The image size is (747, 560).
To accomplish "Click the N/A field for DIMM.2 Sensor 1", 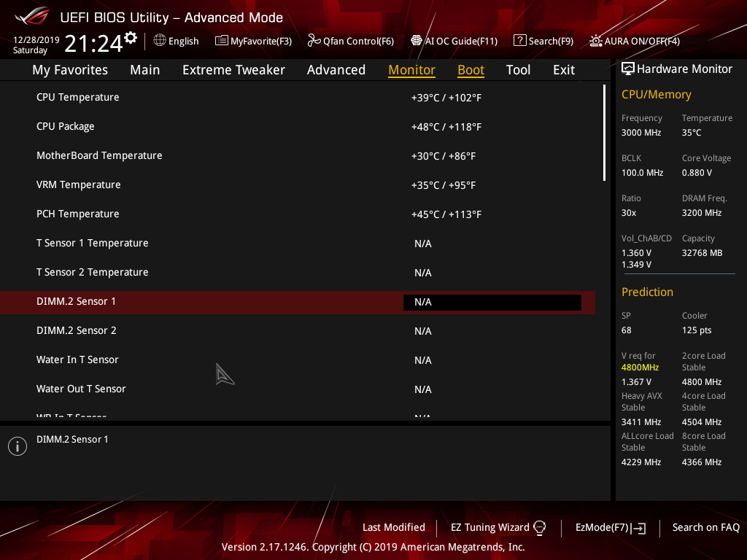I will pos(492,303).
